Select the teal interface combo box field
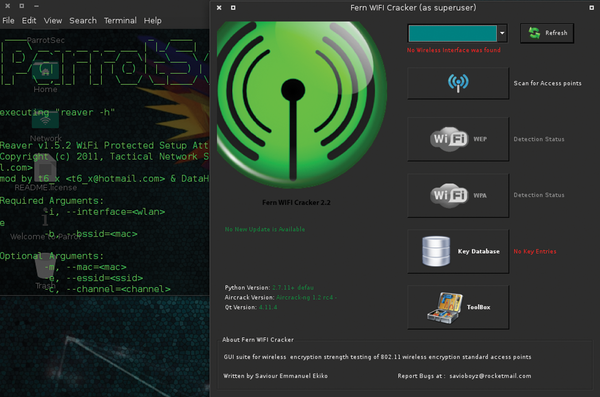This screenshot has height=397, width=600. (x=453, y=33)
